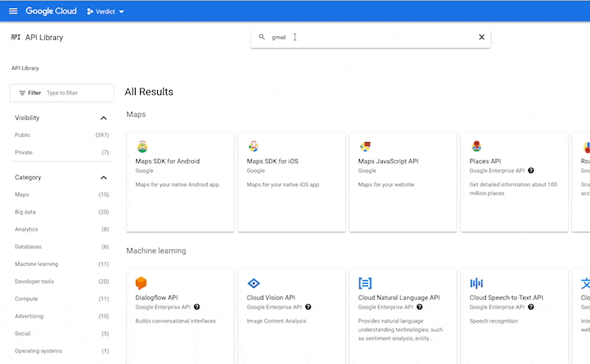Screen dimensions: 590x364
Task: Click the Cloud Vision API diamond icon
Action: 254,283
